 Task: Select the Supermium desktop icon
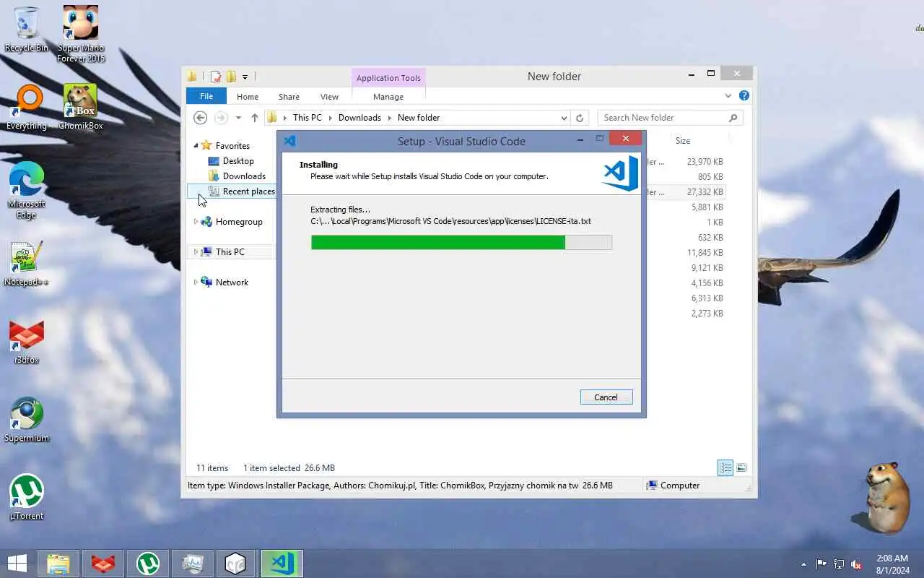point(27,420)
